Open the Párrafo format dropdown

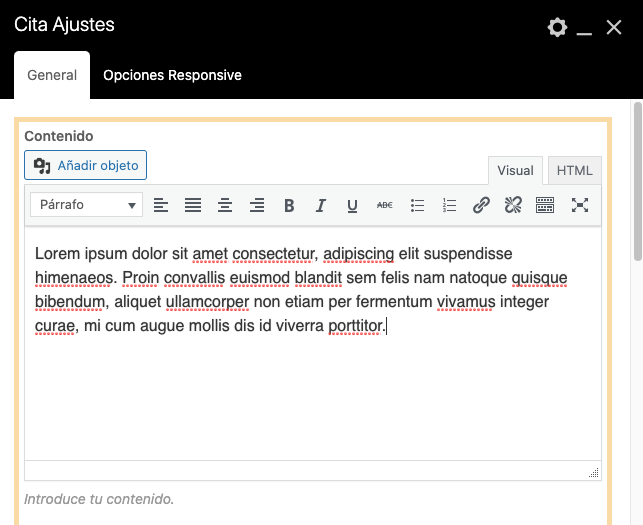pos(87,205)
